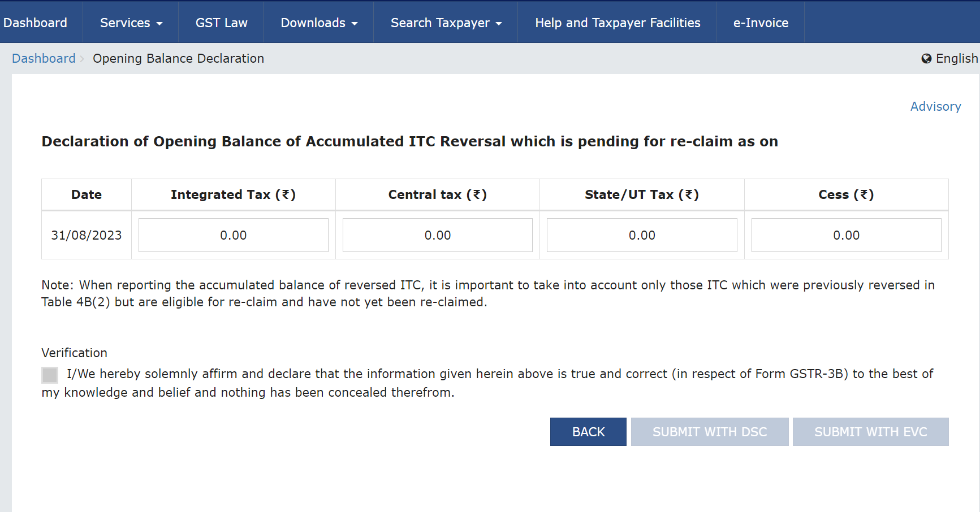Click the Services caret arrow
980x512 pixels.
point(159,24)
